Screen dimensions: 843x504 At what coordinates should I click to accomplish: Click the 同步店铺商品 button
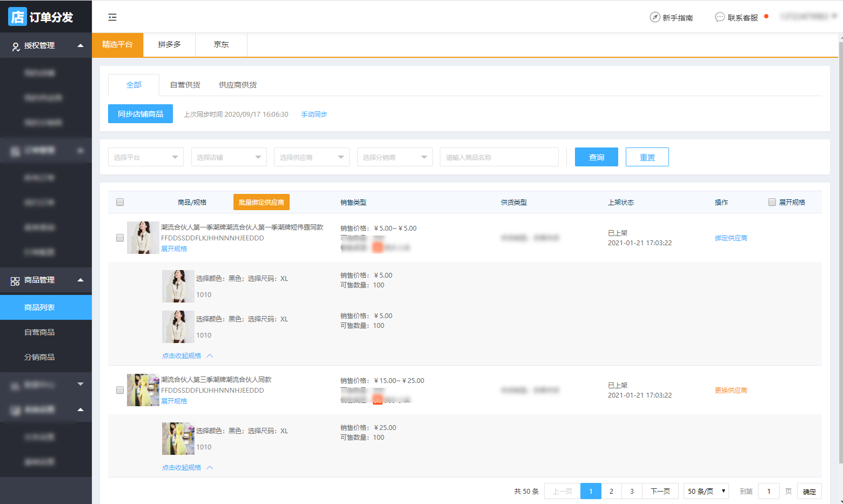(x=140, y=114)
